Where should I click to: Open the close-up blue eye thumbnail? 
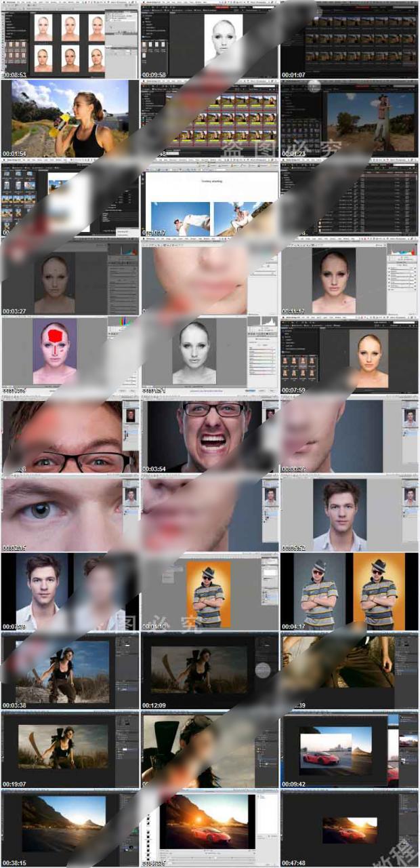pyautogui.click(x=70, y=513)
